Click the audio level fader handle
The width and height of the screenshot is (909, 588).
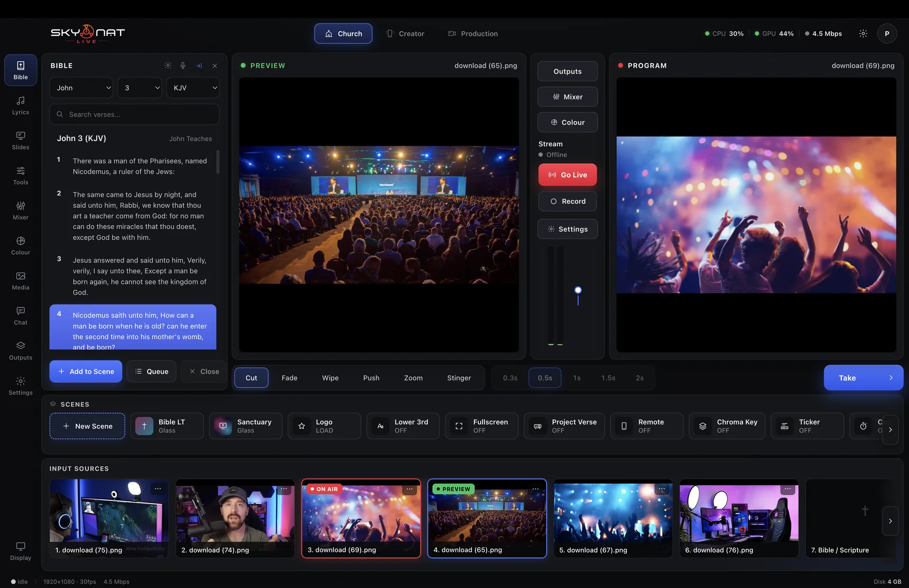[x=578, y=290]
